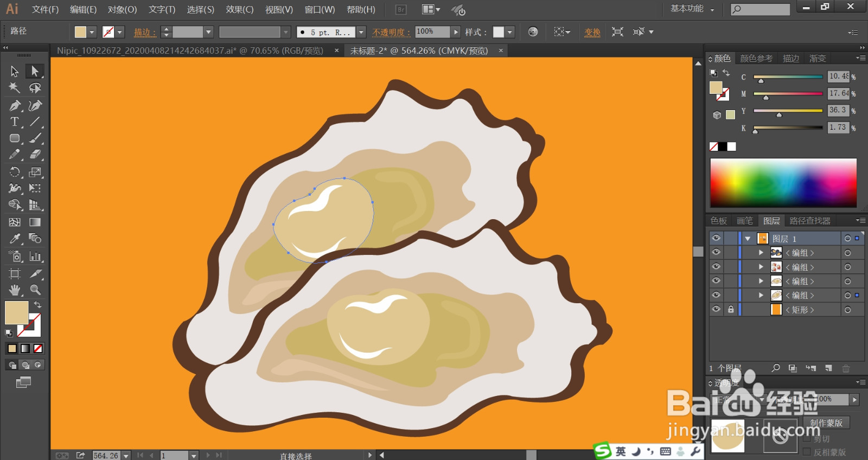Select the Pen tool
868x460 pixels.
point(15,105)
